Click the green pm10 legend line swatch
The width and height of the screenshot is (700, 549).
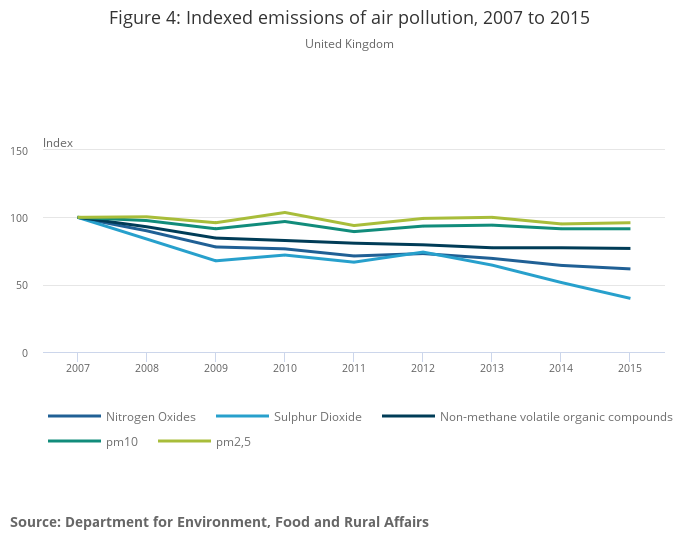pyautogui.click(x=75, y=441)
